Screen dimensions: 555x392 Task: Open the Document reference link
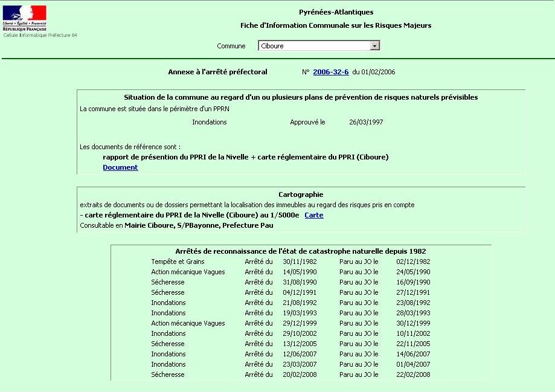120,167
